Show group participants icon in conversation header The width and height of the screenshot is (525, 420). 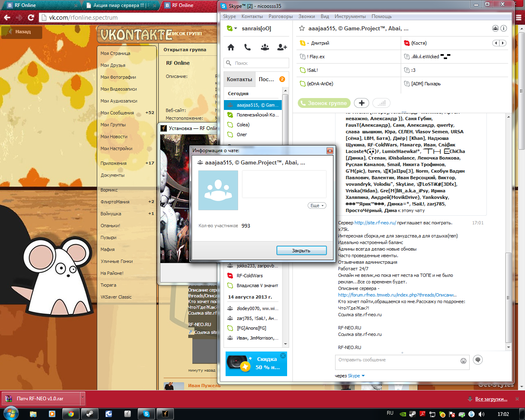(x=495, y=28)
